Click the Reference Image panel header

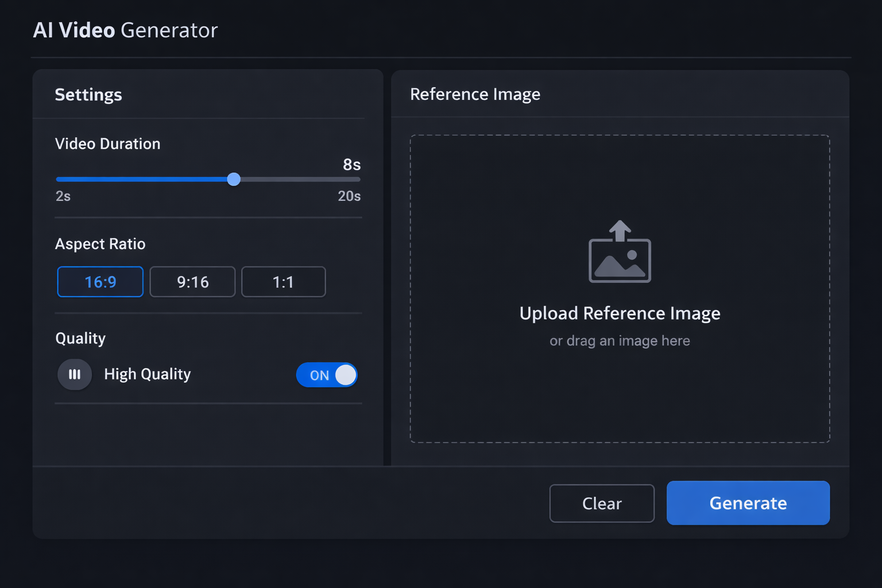tap(475, 94)
